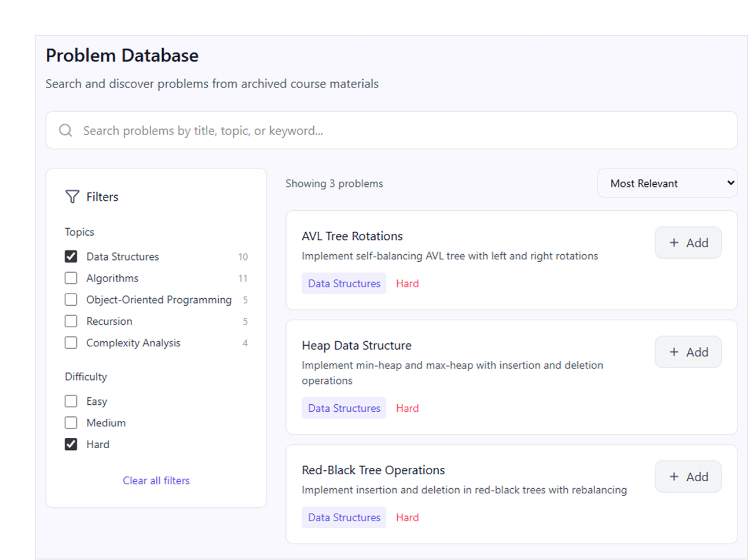Click the Algorithms count 11
Screen dimensions: 748x560
243,279
